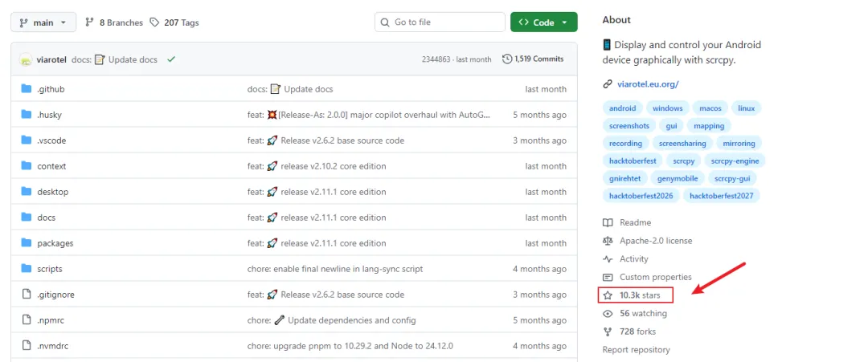Select the screenshots topic tag
This screenshot has width=868, height=362.
tap(628, 126)
